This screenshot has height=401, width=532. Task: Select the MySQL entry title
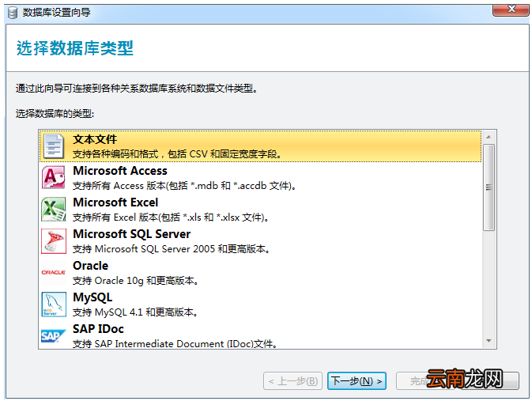coord(92,297)
